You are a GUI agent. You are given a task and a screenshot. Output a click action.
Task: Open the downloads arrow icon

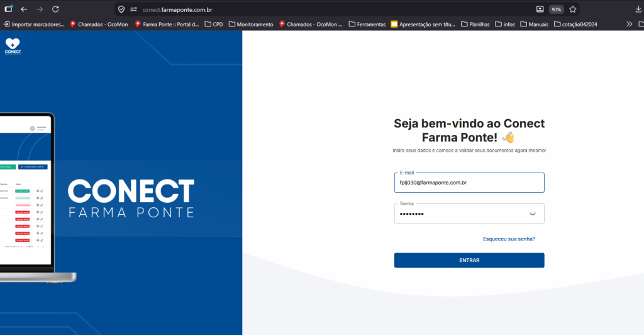(638, 9)
